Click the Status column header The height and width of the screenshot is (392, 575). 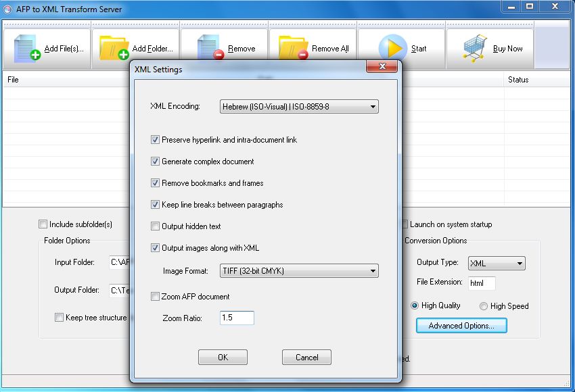coord(537,80)
